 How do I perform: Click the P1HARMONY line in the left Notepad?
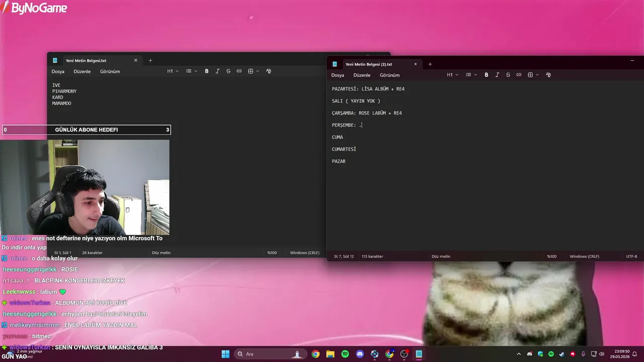[64, 92]
